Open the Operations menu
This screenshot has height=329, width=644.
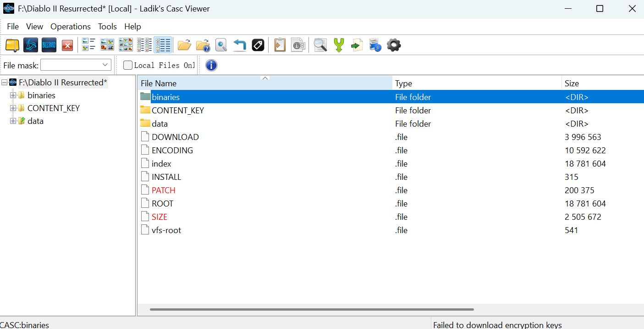point(71,27)
